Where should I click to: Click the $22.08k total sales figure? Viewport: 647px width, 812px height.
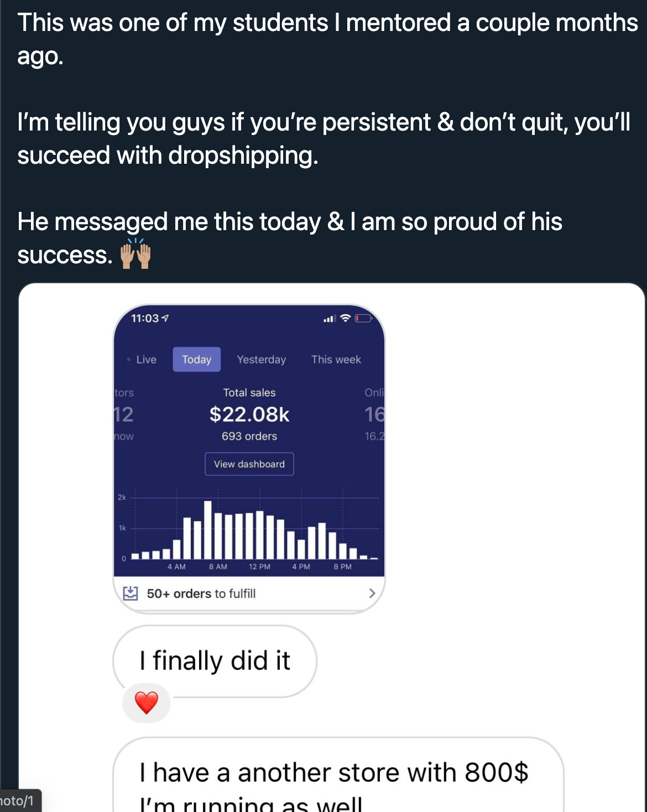(249, 414)
